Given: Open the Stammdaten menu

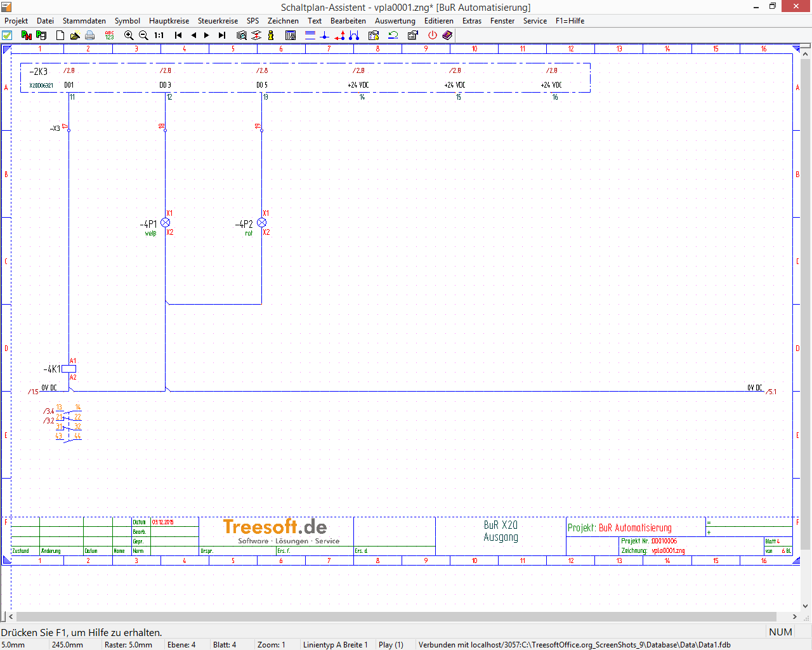Looking at the screenshot, I should (x=84, y=21).
